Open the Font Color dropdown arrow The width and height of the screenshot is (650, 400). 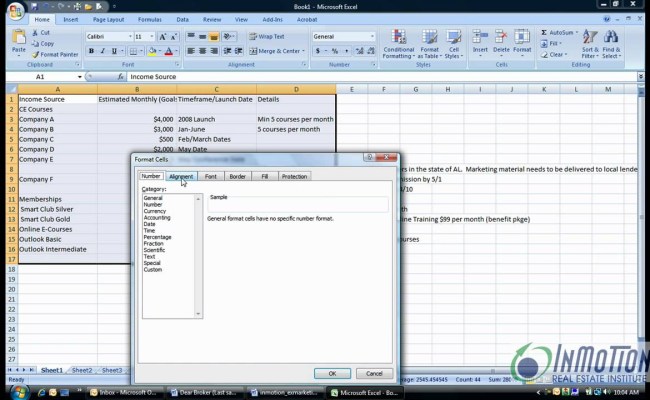tap(177, 51)
